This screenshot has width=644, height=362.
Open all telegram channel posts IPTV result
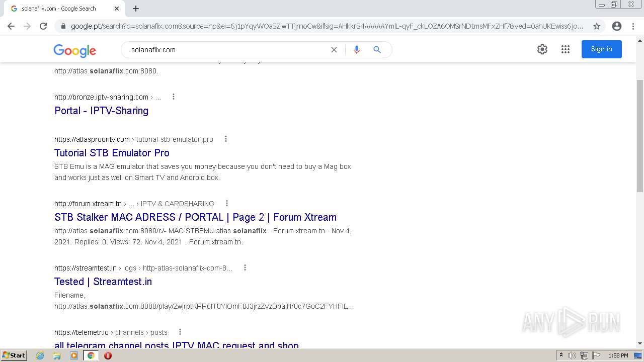click(x=177, y=345)
